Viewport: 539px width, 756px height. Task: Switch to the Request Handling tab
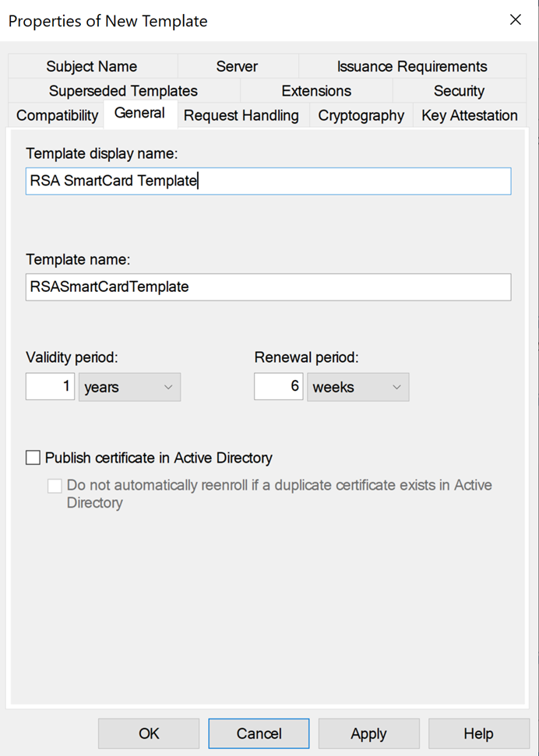coord(241,115)
